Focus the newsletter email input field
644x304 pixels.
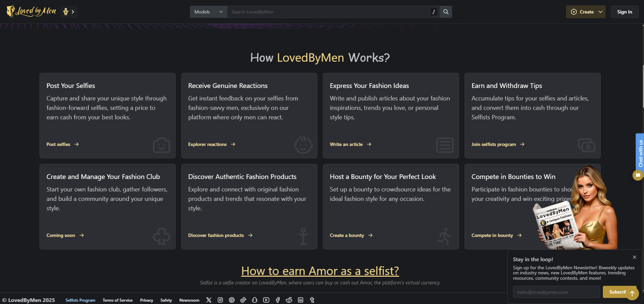556,292
